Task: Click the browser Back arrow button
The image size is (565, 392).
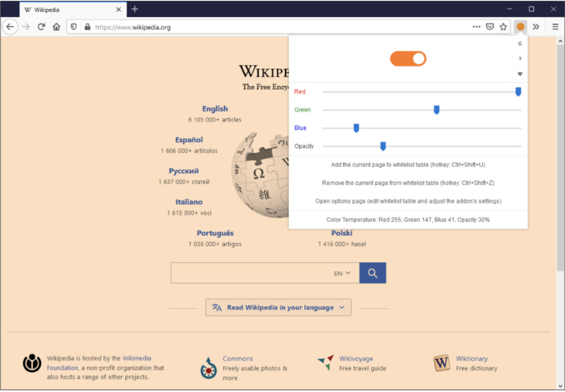Action: 10,27
